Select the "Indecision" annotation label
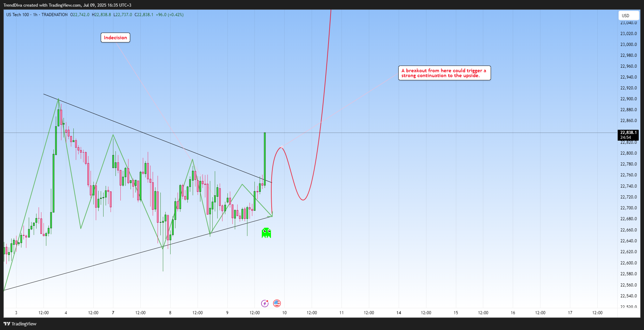Image resolution: width=644 pixels, height=330 pixels. (115, 38)
